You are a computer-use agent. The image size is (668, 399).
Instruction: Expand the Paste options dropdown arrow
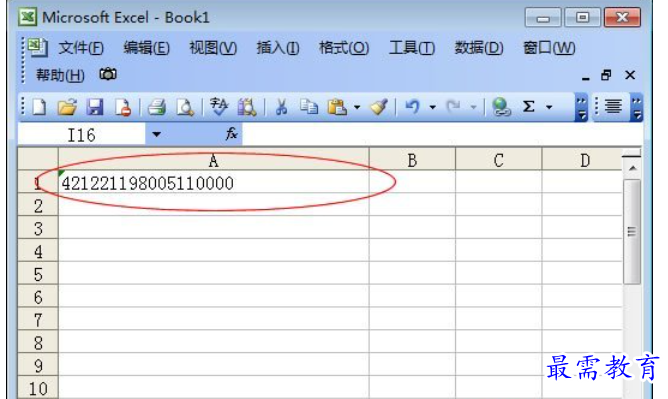[357, 107]
